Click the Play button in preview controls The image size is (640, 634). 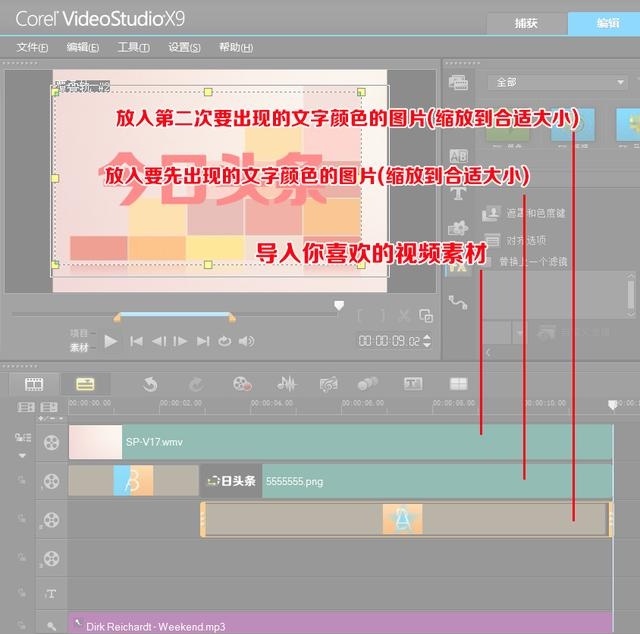[x=110, y=341]
